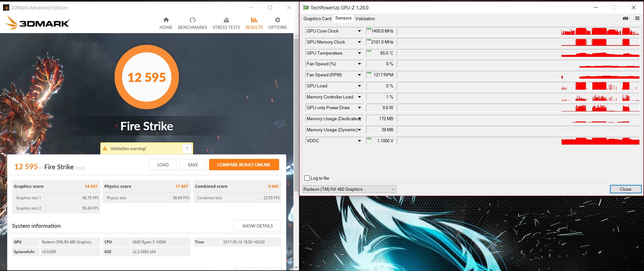Expand Memory Usage (Dynamic) sensor dropdown

point(359,130)
